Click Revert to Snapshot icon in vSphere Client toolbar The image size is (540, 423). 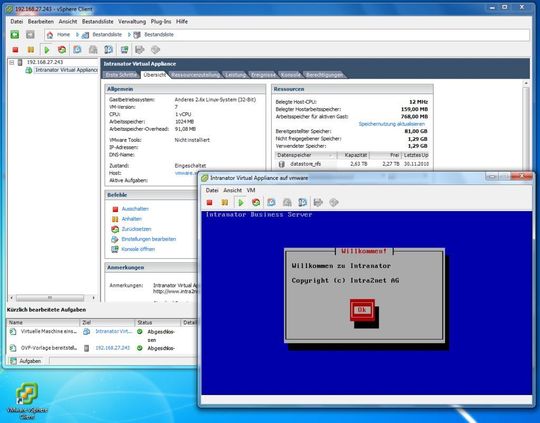(x=93, y=50)
